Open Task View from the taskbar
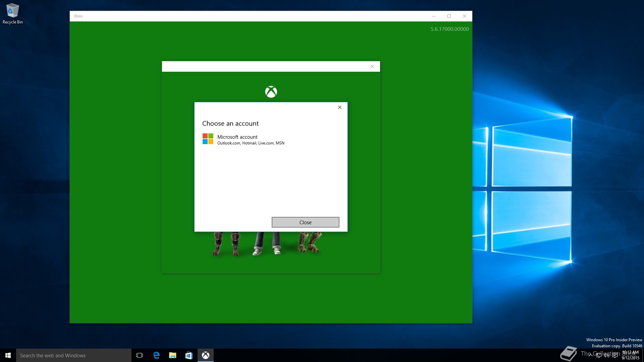This screenshot has height=362, width=644. point(140,355)
